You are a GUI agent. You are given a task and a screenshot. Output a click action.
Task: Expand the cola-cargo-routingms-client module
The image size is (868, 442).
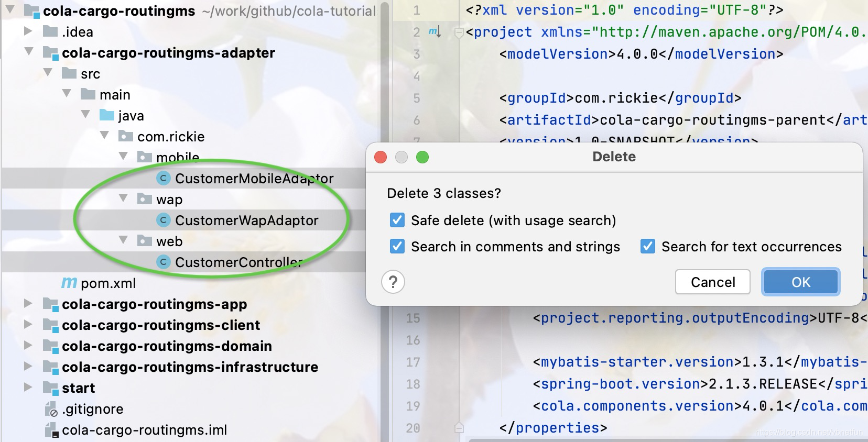[28, 325]
